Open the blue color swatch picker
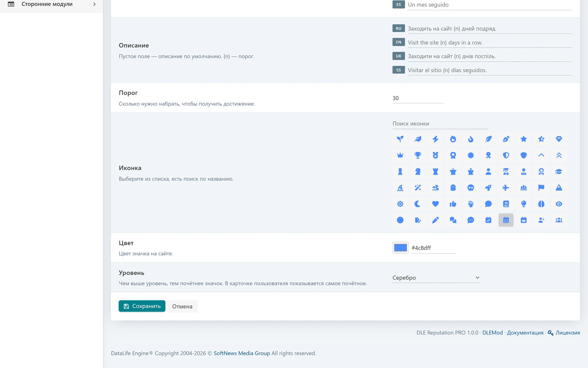 click(400, 248)
